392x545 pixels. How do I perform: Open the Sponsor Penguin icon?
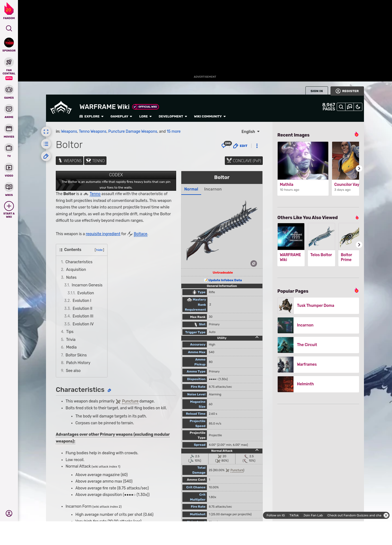(9, 43)
